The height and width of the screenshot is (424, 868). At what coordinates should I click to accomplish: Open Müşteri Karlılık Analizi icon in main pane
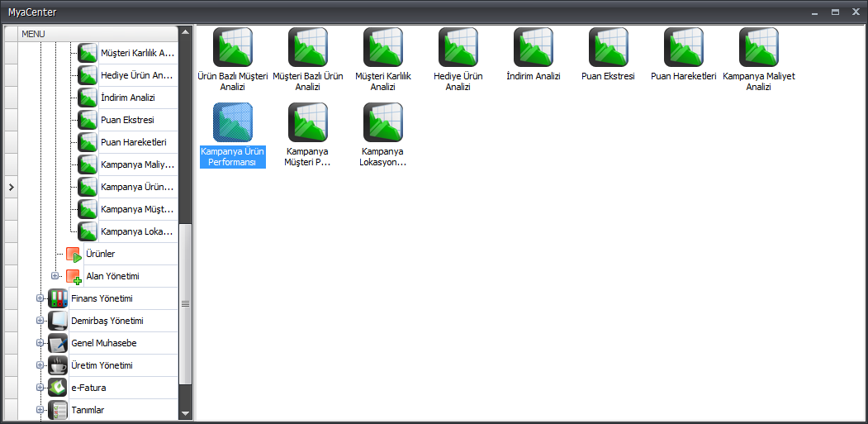coord(383,47)
